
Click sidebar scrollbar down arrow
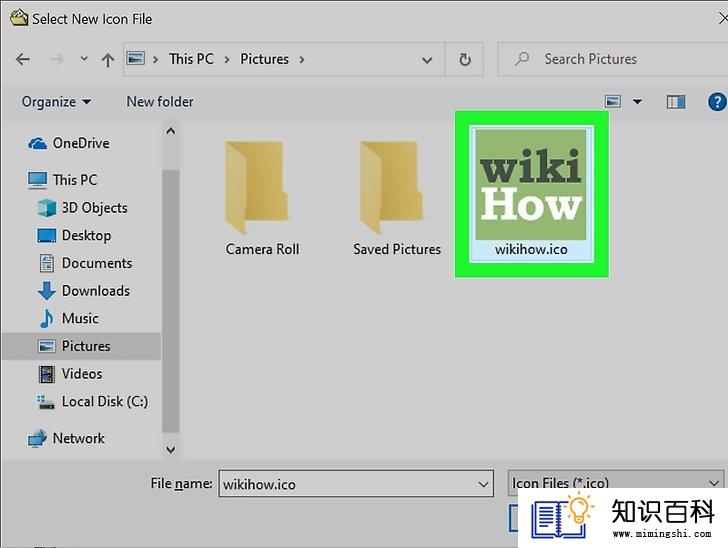[x=171, y=450]
